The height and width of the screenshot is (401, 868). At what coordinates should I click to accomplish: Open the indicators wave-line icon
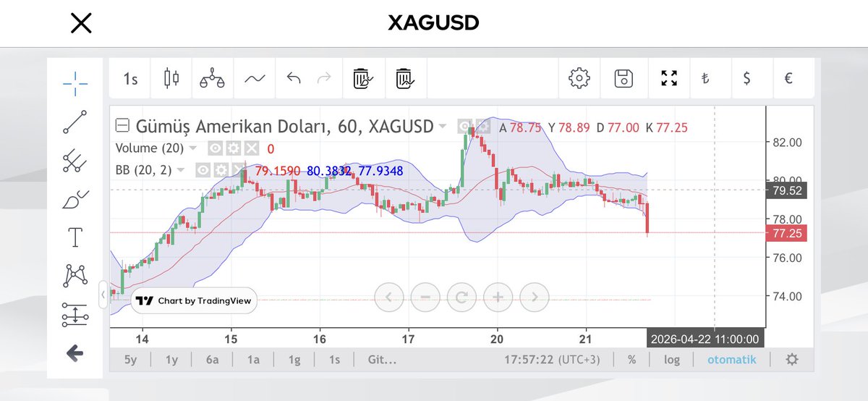(x=254, y=78)
